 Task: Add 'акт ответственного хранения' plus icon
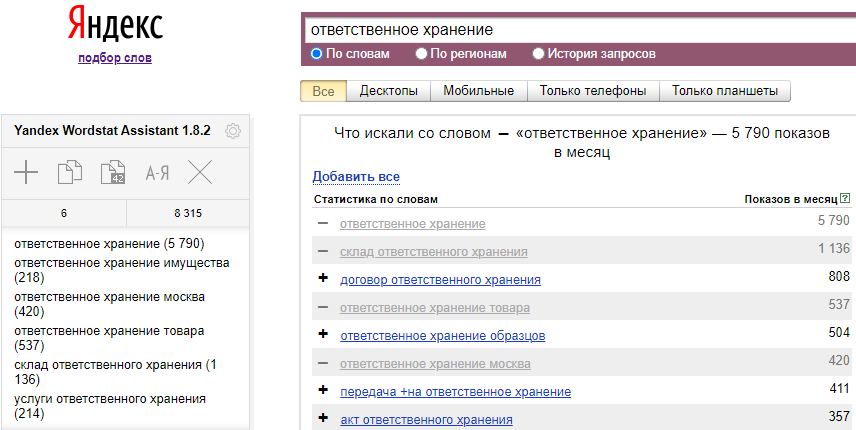(x=323, y=418)
